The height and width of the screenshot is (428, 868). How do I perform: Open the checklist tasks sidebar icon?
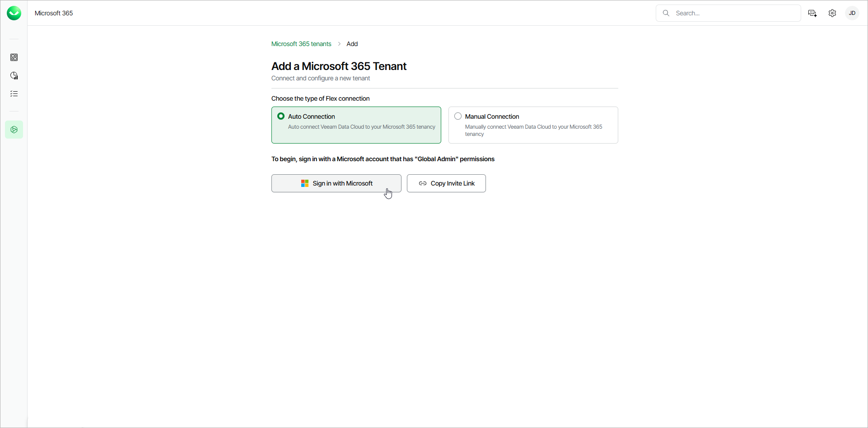click(x=14, y=93)
